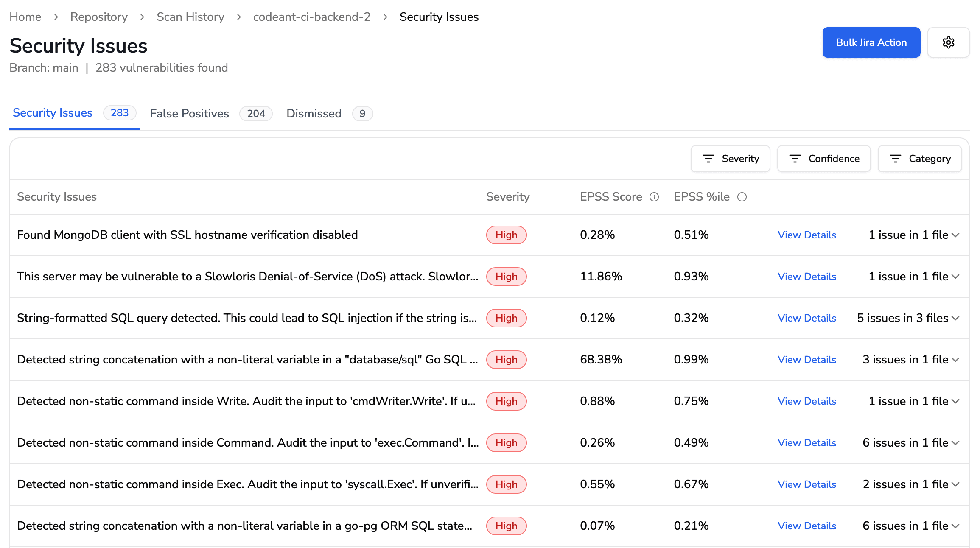
Task: Click the Severity filter icon button
Action: point(730,159)
